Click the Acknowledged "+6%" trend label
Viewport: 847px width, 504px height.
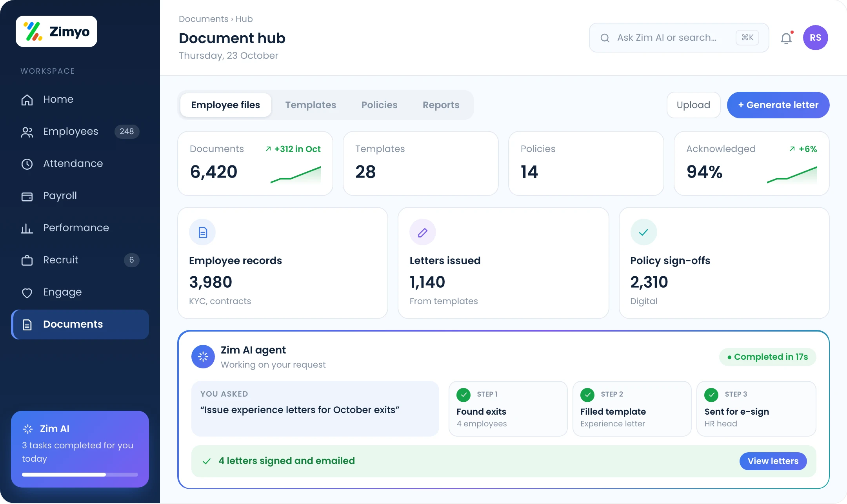point(803,149)
